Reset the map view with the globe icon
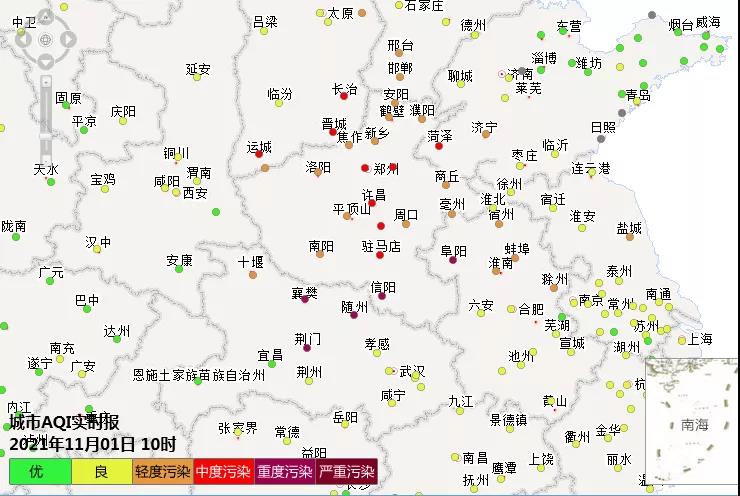Viewport: 740px width, 496px height. 47,40
